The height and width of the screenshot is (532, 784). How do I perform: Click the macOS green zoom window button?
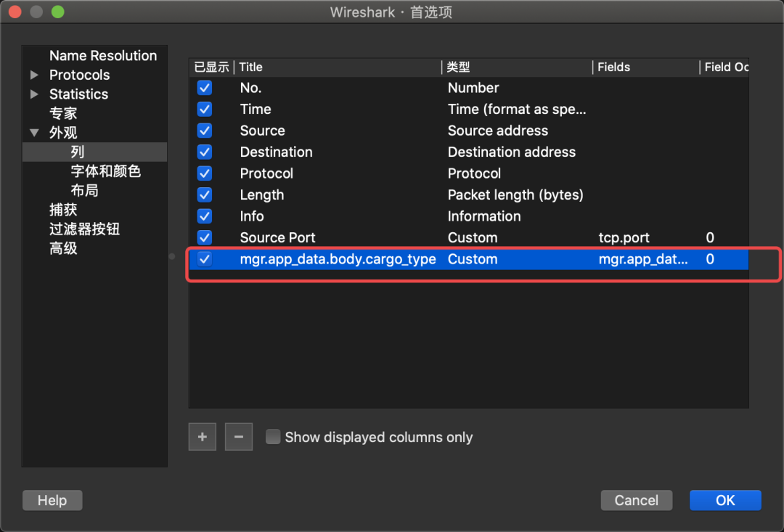[58, 12]
